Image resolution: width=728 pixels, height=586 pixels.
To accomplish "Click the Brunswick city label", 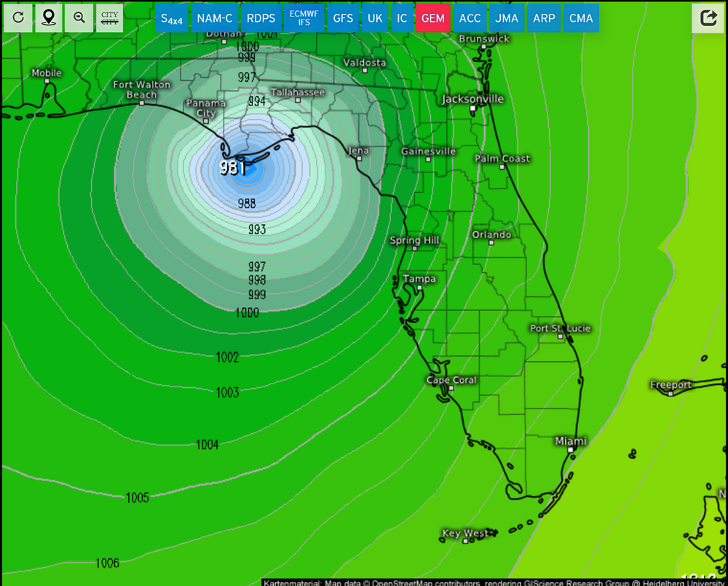I will [x=484, y=39].
